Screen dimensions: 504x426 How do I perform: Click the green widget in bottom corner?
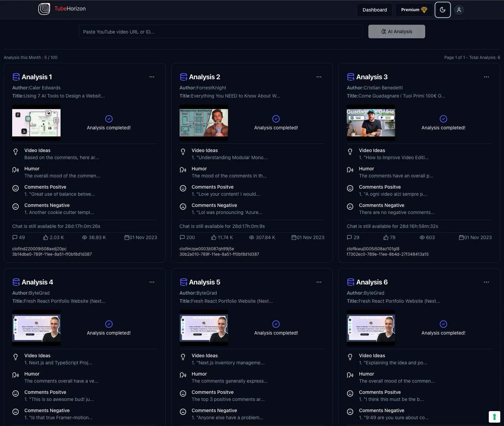point(494,417)
